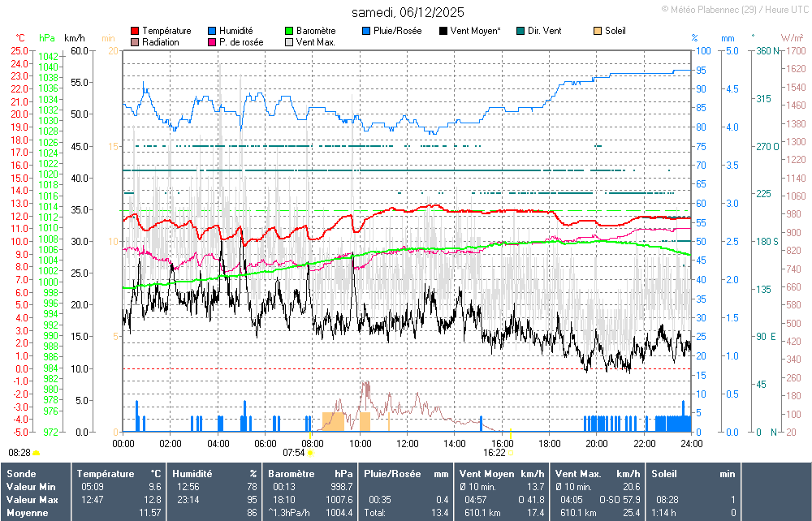Click the sunrise sun icon beside 07:54

(310, 453)
